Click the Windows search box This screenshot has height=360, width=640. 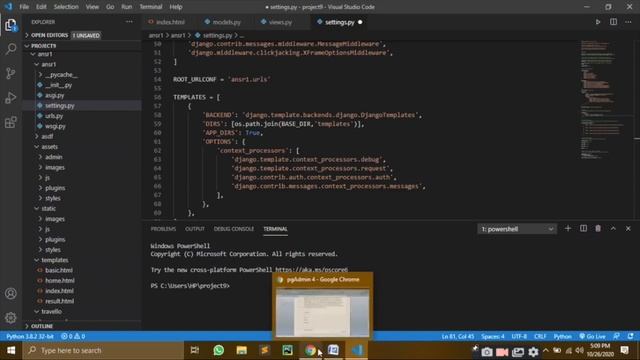pyautogui.click(x=103, y=350)
